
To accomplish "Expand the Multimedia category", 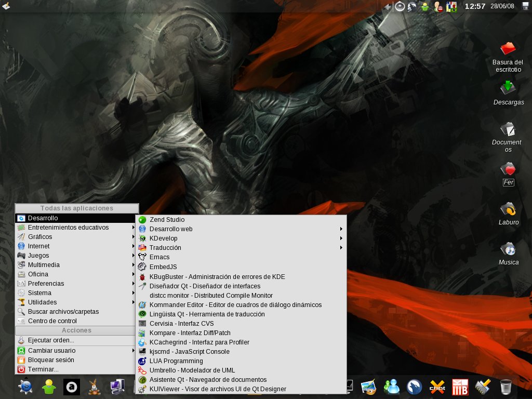I will coord(76,264).
